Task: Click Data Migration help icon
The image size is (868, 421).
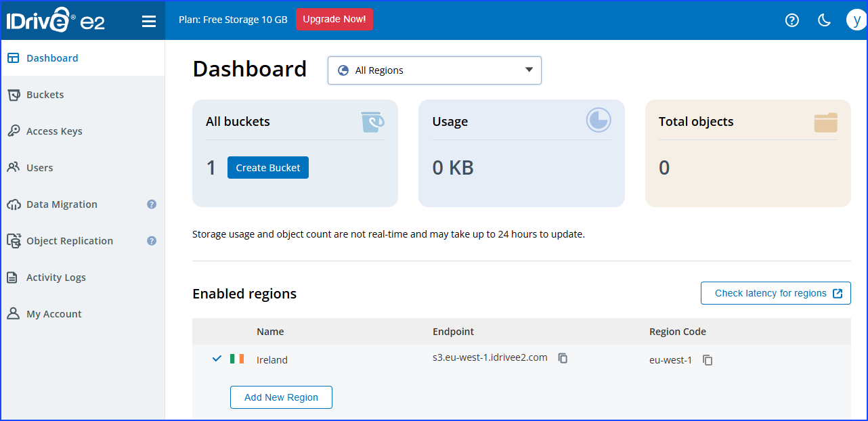Action: coord(152,204)
